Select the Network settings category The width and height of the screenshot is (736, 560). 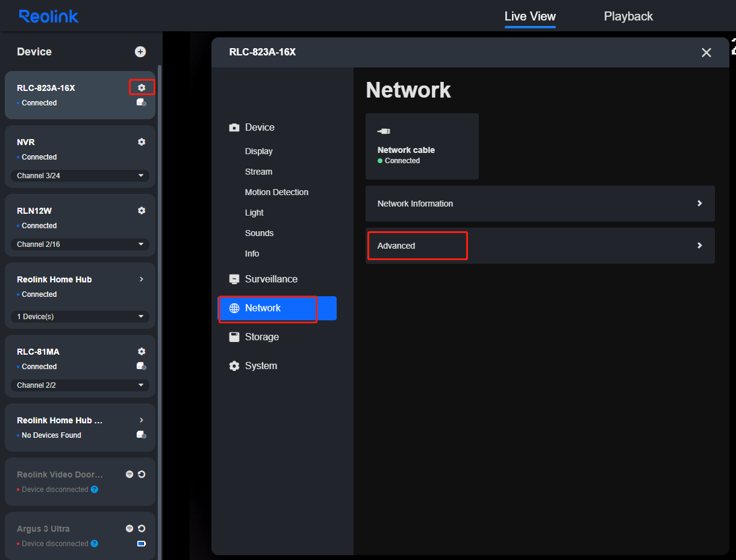(277, 308)
